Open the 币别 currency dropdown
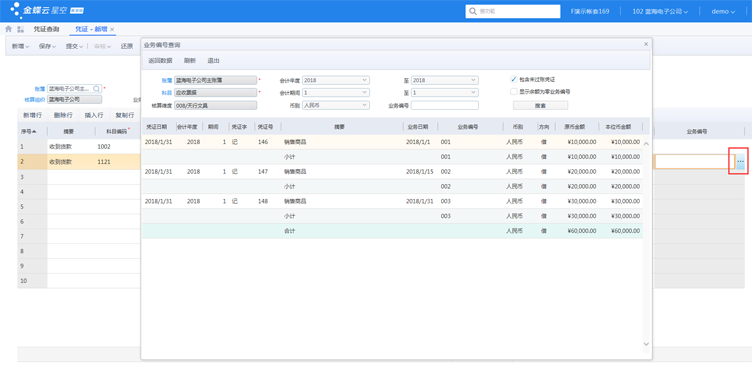The image size is (752, 365). [364, 105]
